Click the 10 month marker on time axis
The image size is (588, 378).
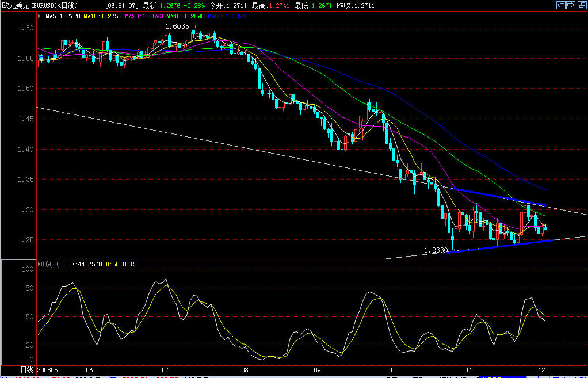394,369
